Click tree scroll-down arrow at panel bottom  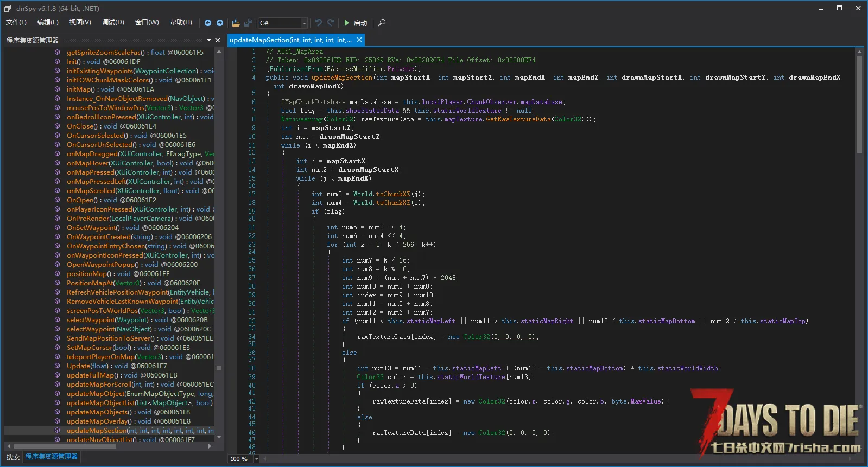click(219, 437)
